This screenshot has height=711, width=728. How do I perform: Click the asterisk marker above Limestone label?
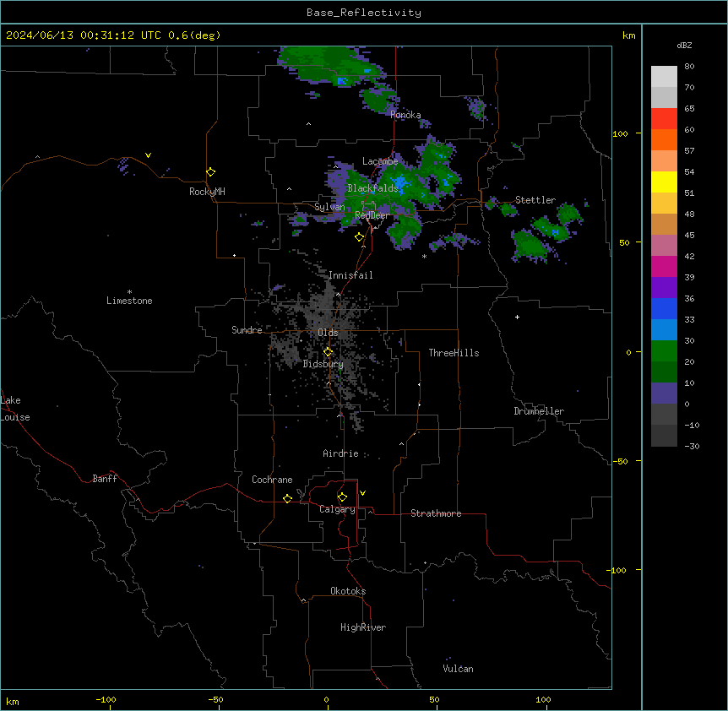(x=129, y=292)
